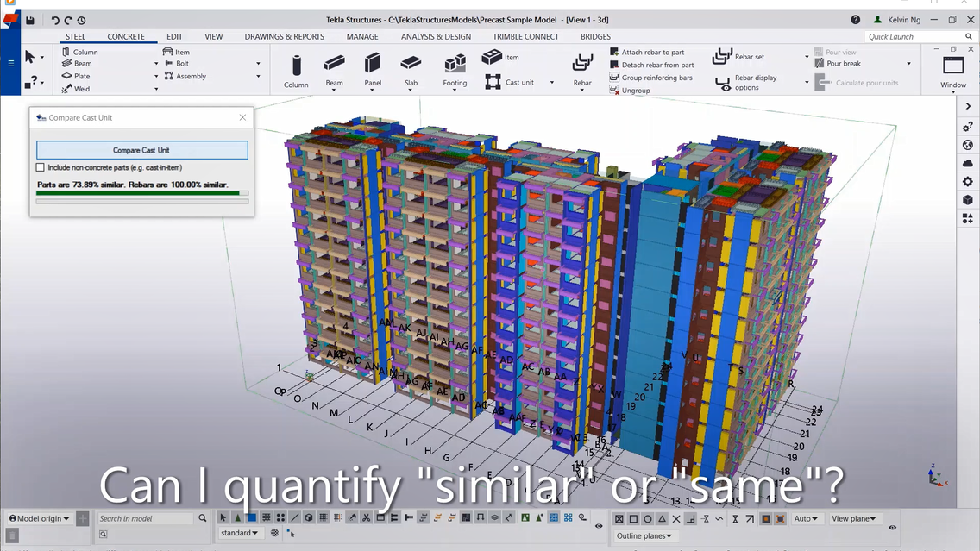Click the Bolt tool
The width and height of the screenshot is (980, 551).
(176, 64)
